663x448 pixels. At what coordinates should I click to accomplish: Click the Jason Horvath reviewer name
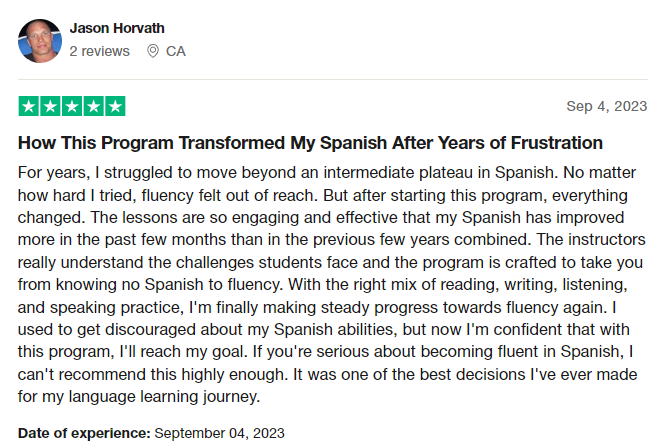117,28
